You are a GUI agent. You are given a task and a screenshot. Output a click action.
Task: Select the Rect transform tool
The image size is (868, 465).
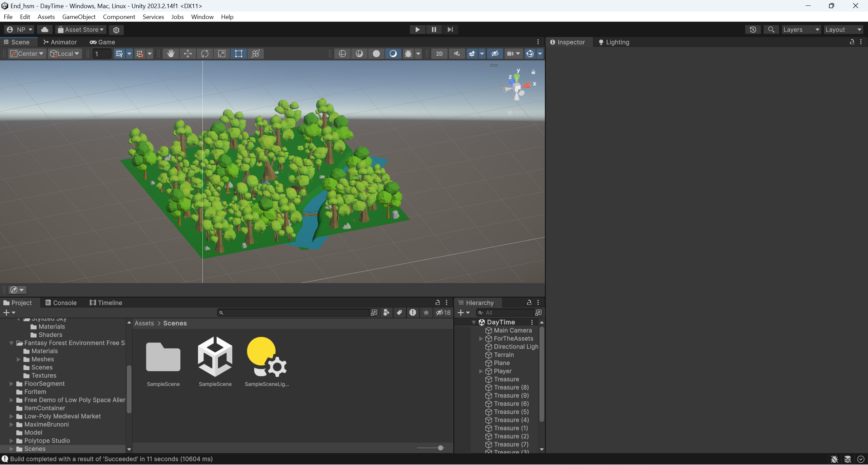(238, 54)
